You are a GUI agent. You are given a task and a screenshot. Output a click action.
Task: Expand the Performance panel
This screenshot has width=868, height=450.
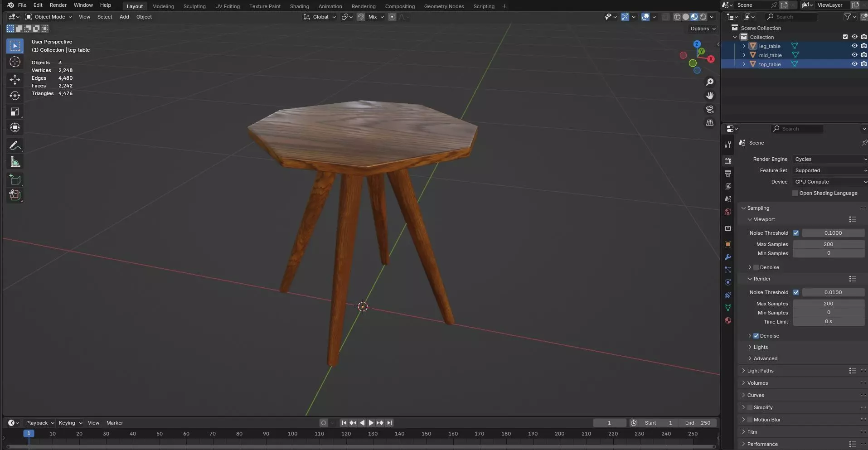pos(762,444)
